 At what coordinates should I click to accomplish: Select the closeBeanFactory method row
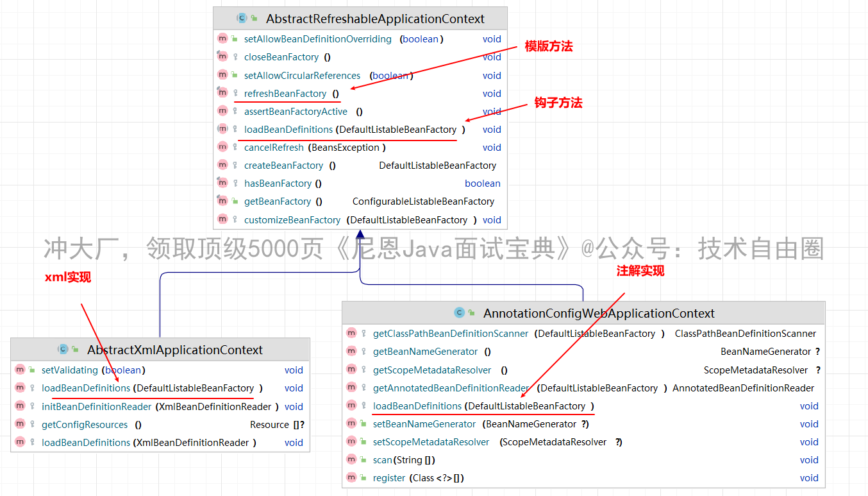click(281, 57)
